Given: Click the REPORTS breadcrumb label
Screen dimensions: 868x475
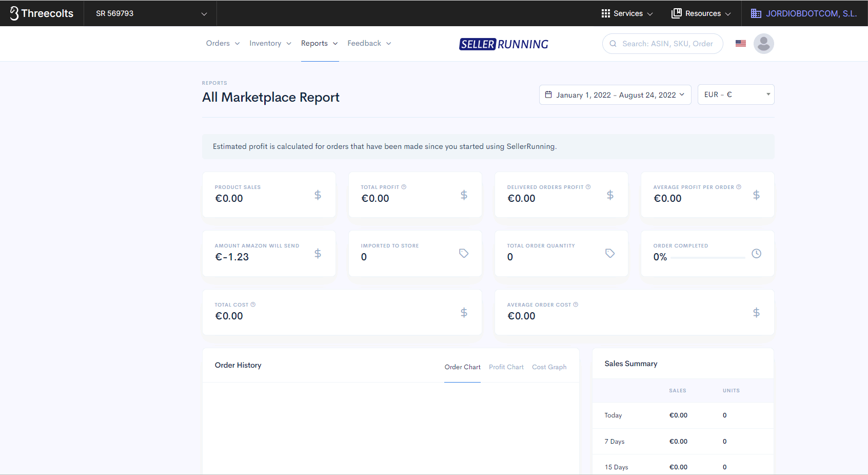Looking at the screenshot, I should [x=214, y=83].
